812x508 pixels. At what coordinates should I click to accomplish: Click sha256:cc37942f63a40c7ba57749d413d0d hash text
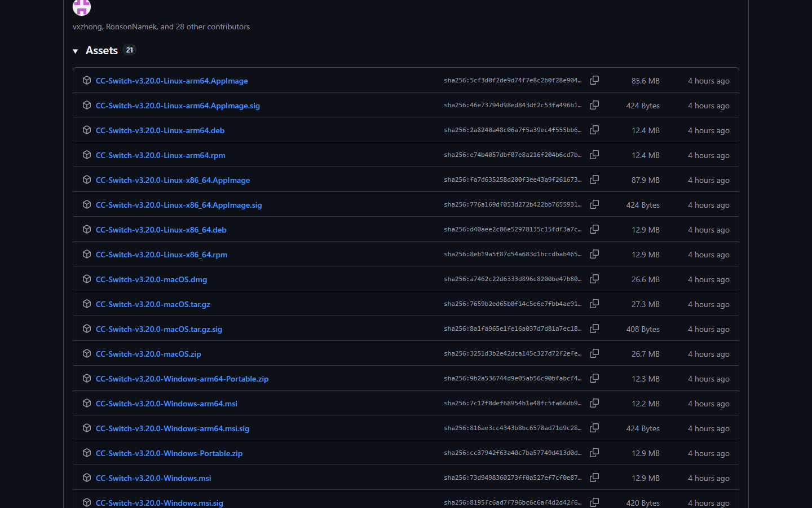513,453
